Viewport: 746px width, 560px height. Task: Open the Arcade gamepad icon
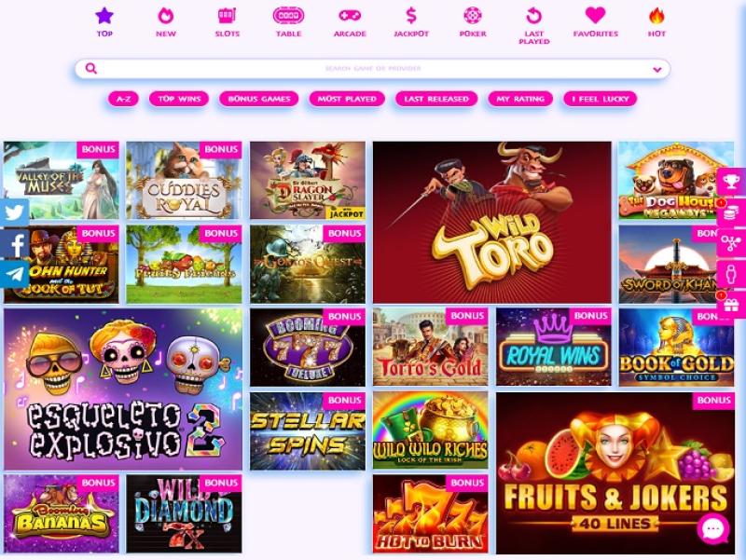(x=350, y=16)
